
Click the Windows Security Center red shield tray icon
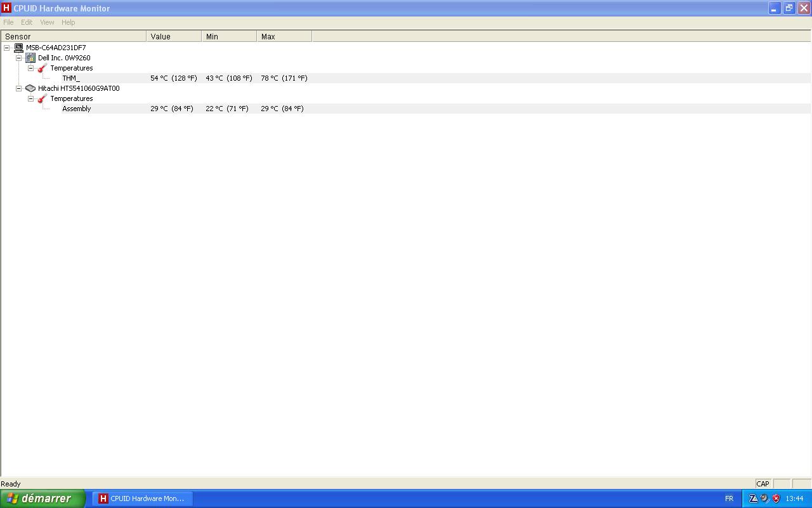(x=776, y=498)
